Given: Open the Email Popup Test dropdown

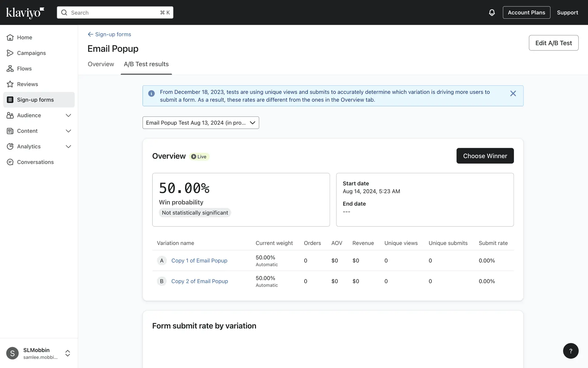Looking at the screenshot, I should 201,123.
